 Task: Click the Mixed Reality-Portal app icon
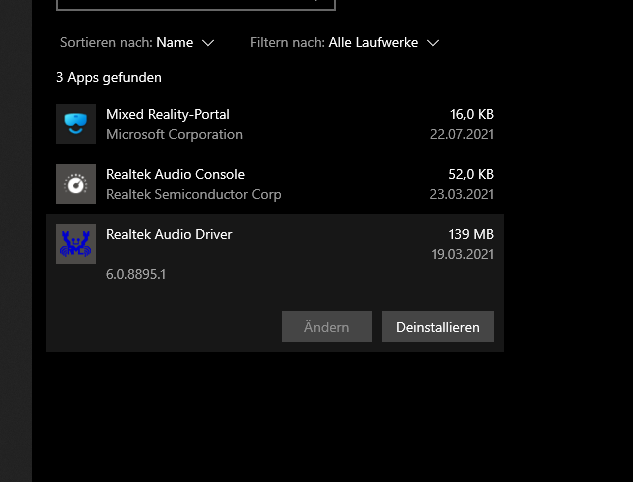(x=76, y=124)
